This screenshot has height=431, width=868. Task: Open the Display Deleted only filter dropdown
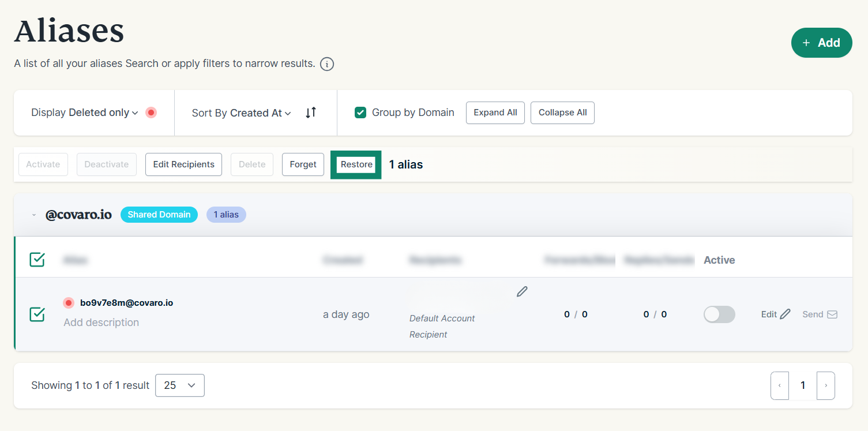(85, 113)
